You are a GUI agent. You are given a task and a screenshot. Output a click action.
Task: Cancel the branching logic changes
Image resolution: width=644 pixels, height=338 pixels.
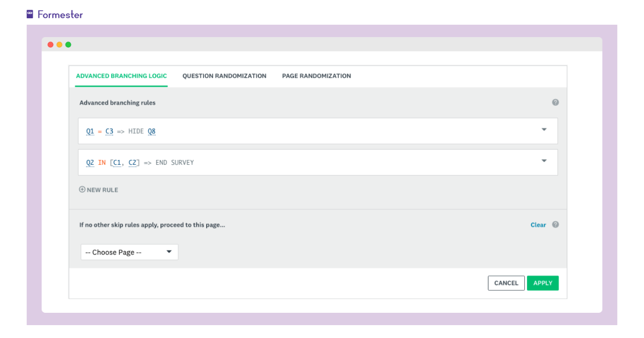(x=506, y=283)
